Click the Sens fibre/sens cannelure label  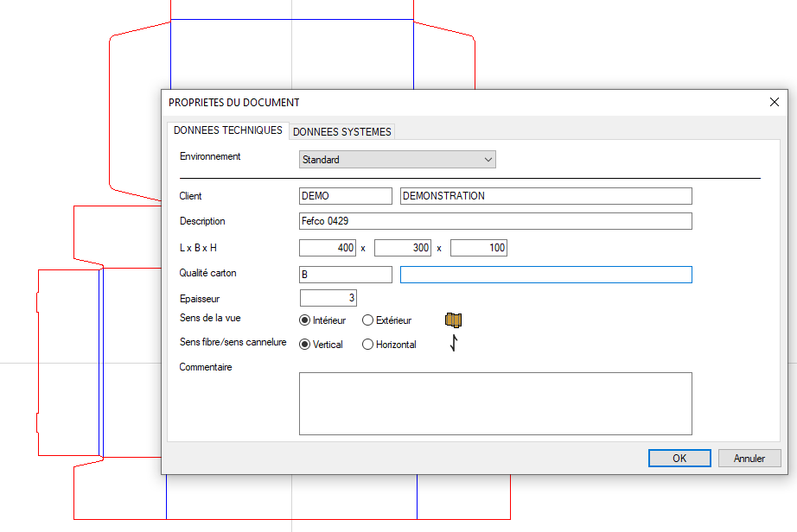(233, 342)
